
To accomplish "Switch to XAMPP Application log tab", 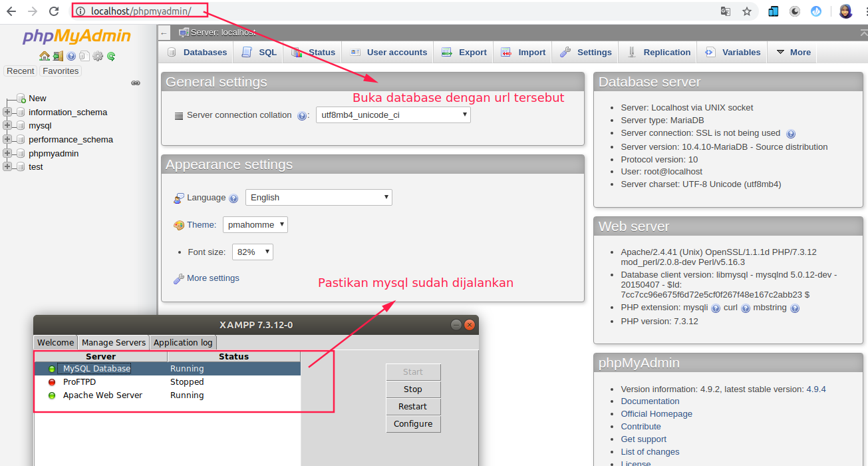I will (x=183, y=342).
